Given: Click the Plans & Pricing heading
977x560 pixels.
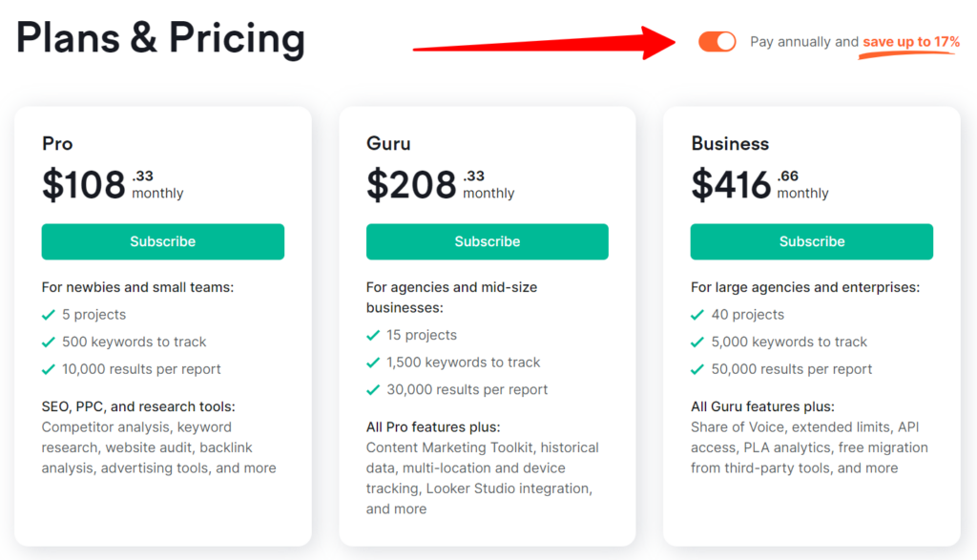Looking at the screenshot, I should tap(160, 38).
